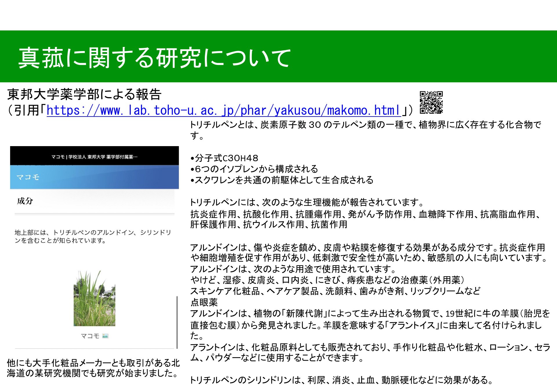
Task: Click the bullet スクワレンを共通の前駆体として生合成される
Action: [x=282, y=180]
